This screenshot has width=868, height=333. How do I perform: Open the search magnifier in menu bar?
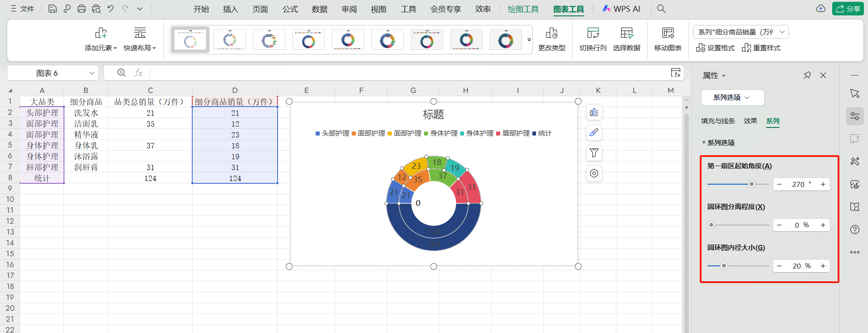tap(661, 9)
